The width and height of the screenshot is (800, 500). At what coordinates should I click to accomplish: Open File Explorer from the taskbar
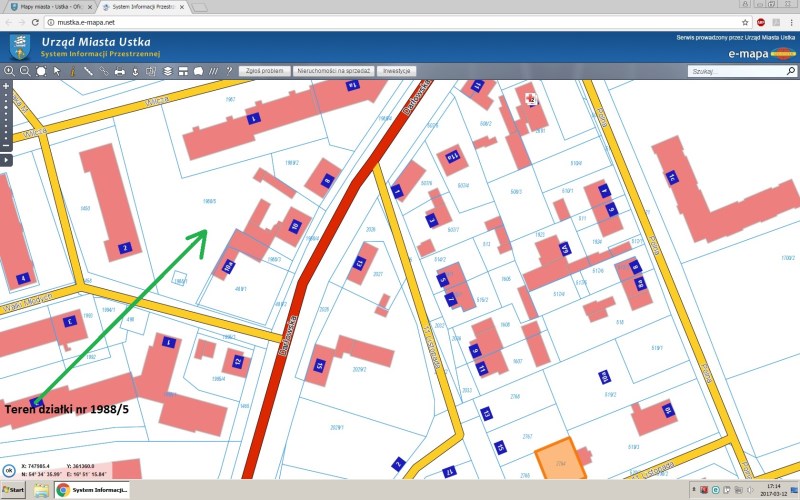[41, 490]
